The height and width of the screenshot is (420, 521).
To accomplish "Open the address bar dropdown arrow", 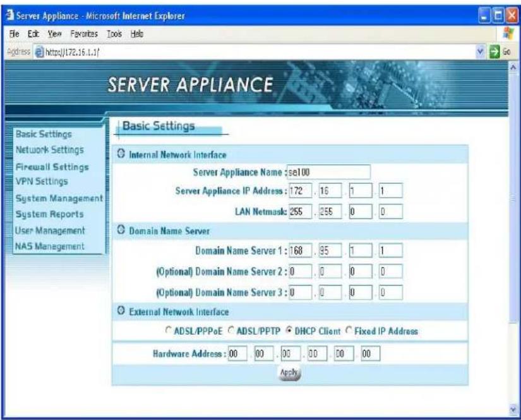I will point(480,52).
